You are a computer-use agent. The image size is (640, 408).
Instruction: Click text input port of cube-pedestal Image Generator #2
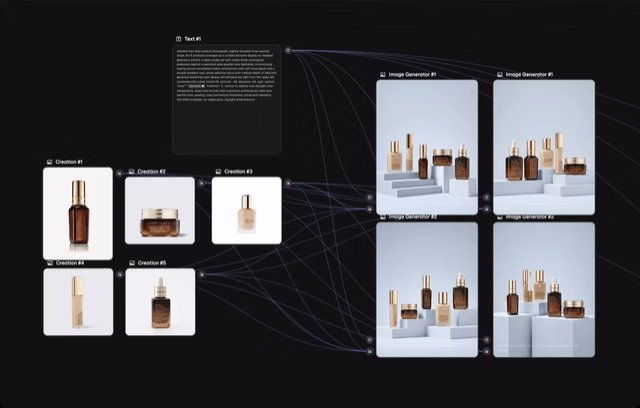[x=487, y=339]
